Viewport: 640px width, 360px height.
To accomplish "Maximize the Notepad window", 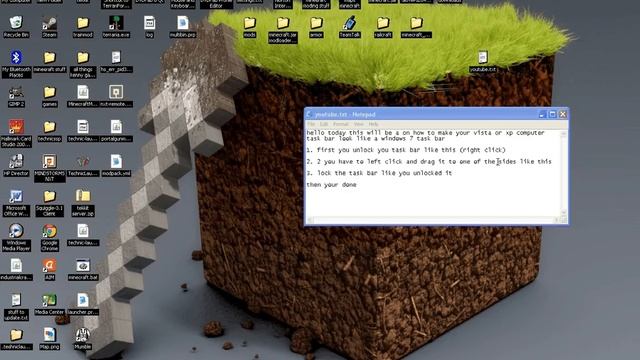I will click(553, 114).
